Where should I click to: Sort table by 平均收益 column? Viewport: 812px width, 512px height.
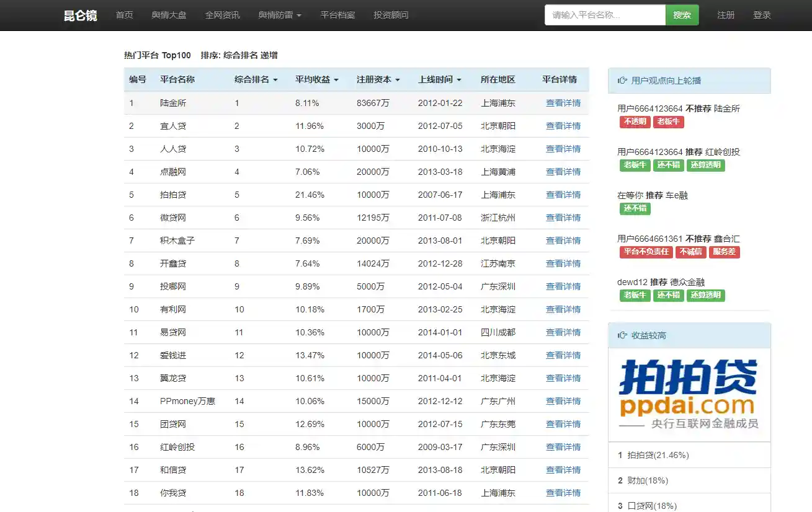point(316,79)
